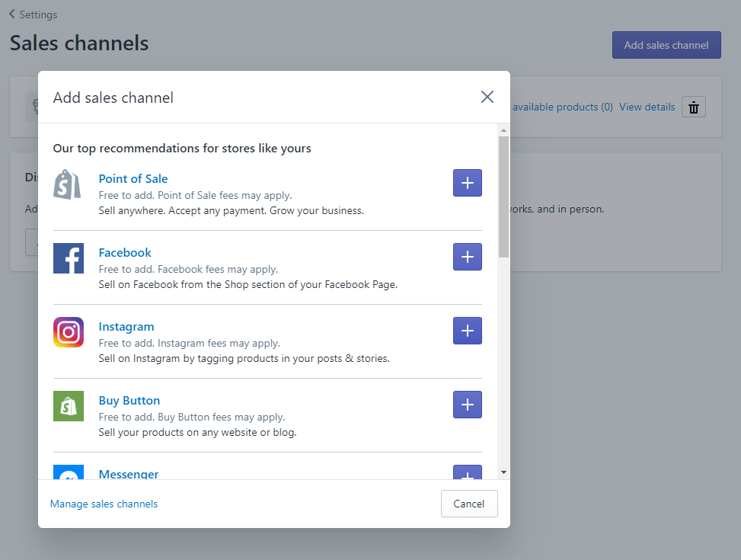Click the Instagram logo icon
The width and height of the screenshot is (741, 560).
(x=69, y=332)
